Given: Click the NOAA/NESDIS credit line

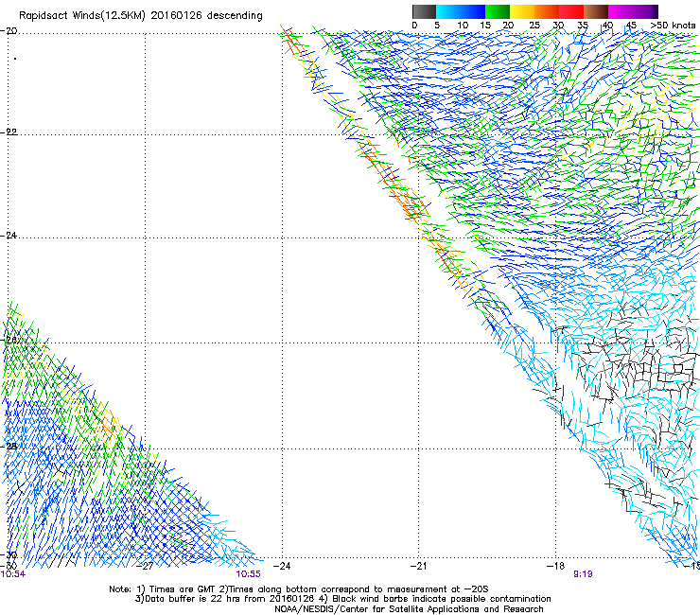Looking at the screenshot, I should coord(409,609).
